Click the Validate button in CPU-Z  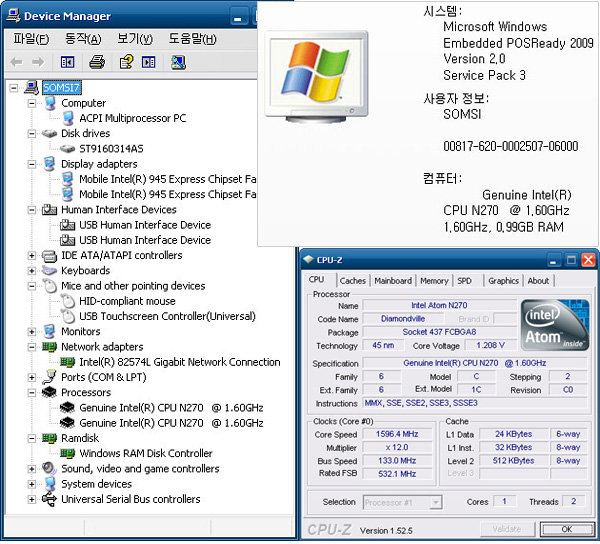507,529
